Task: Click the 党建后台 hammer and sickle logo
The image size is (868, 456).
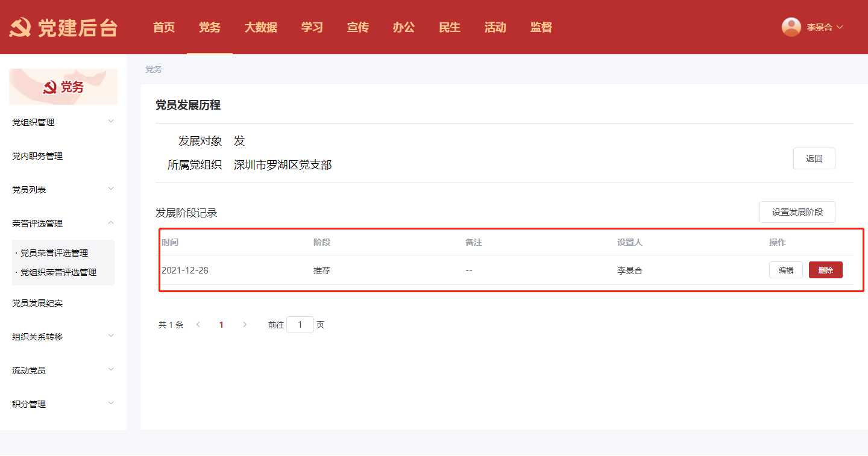Action: click(x=20, y=28)
